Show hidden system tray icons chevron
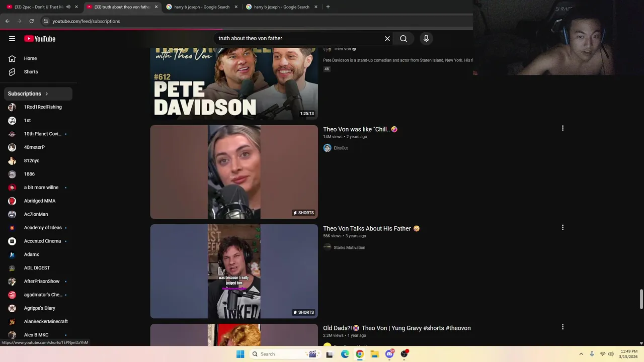Image resolution: width=644 pixels, height=362 pixels. (581, 354)
